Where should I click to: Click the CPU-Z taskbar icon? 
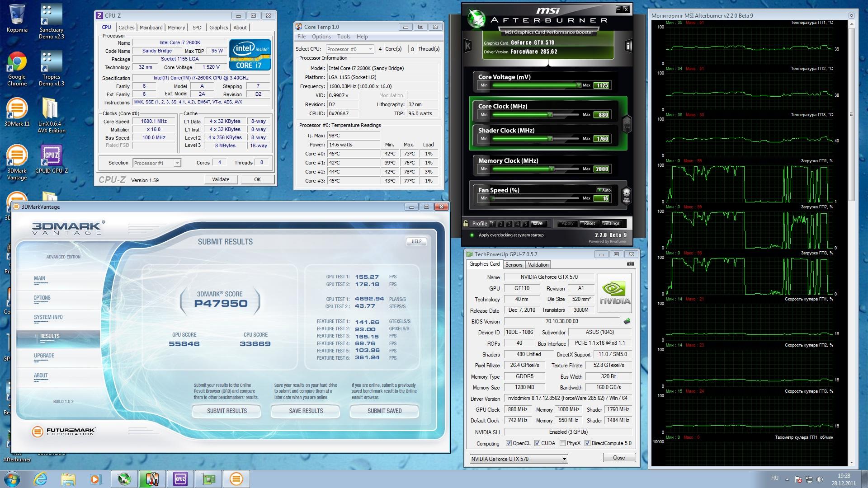[x=180, y=479]
